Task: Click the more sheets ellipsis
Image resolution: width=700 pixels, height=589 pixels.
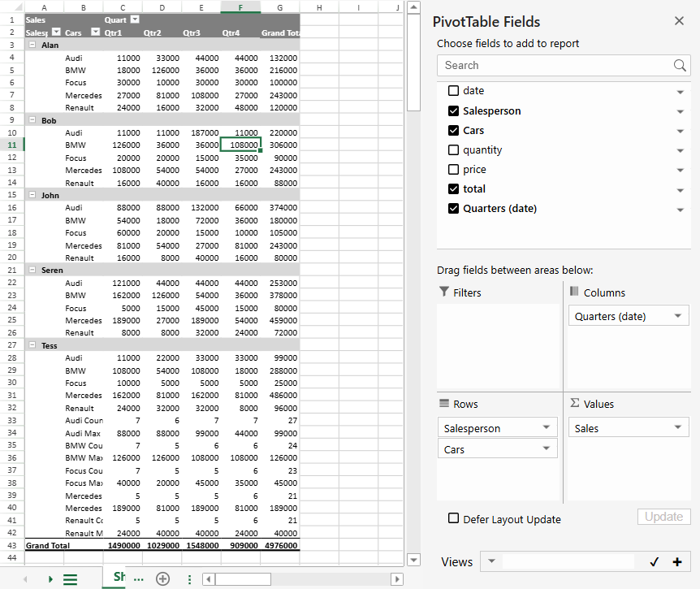Action: click(x=139, y=579)
